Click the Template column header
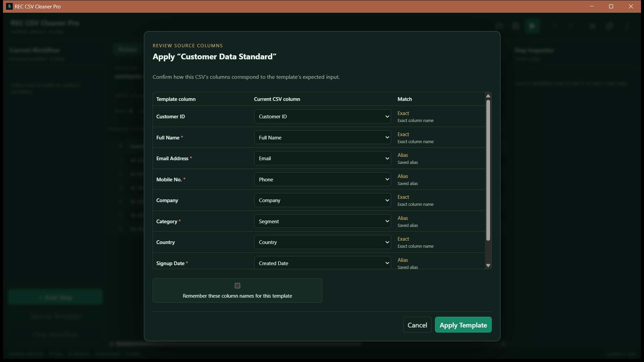The height and width of the screenshot is (362, 644). pos(176,99)
